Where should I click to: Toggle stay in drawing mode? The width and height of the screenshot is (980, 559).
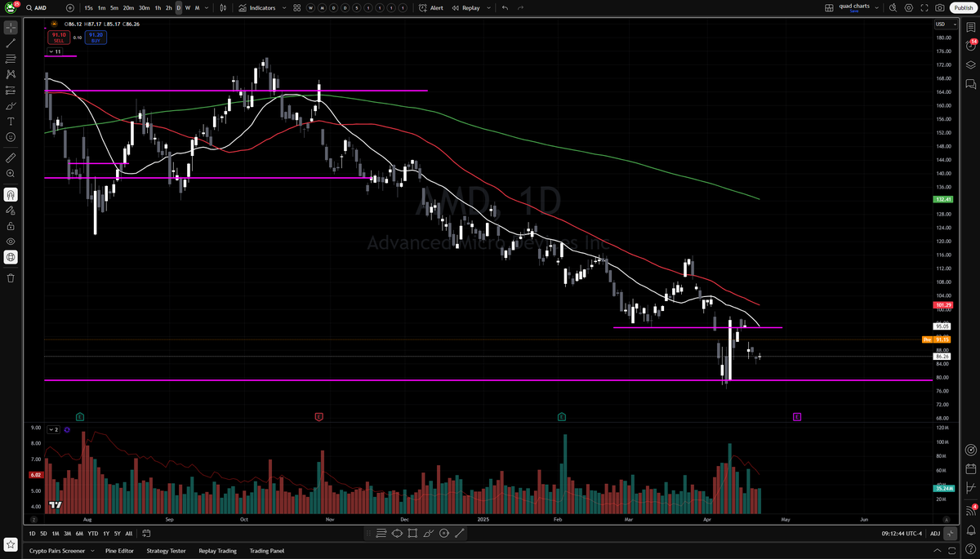[11, 210]
